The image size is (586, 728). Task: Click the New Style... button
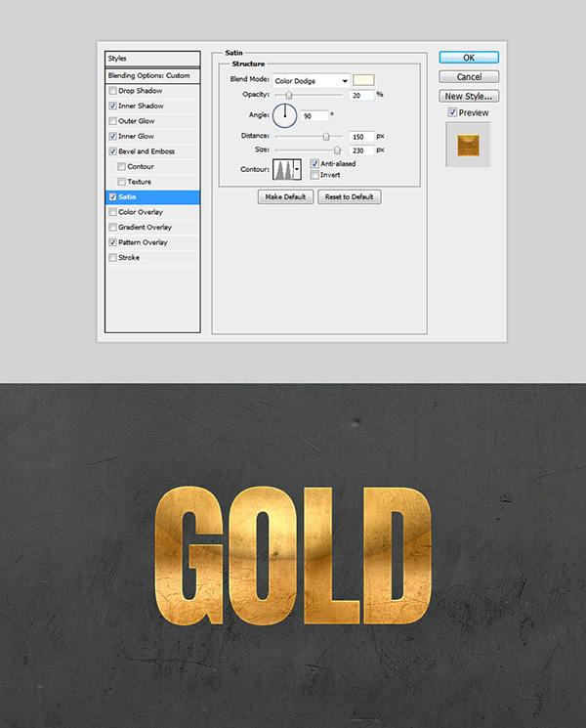pos(469,96)
